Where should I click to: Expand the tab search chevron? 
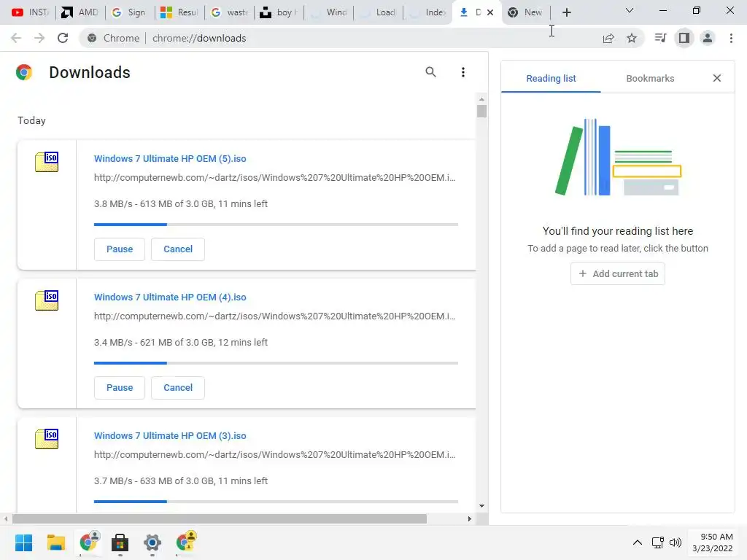(x=630, y=10)
